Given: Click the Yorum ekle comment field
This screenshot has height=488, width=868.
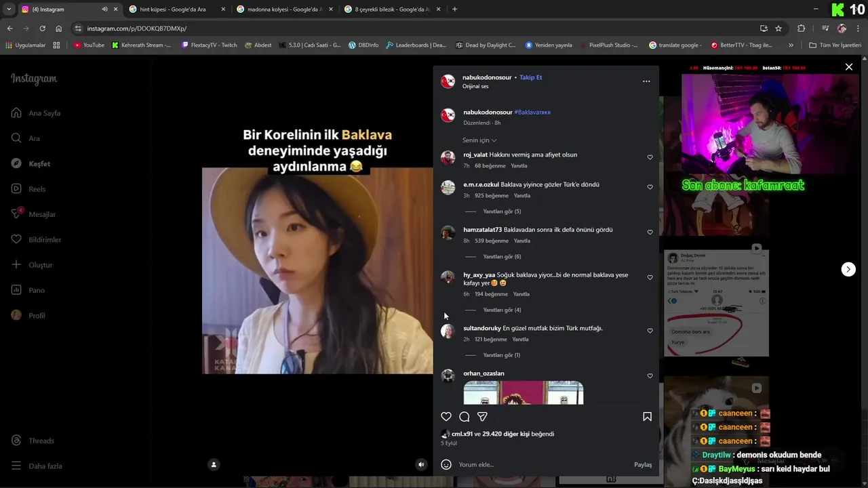Looking at the screenshot, I should pyautogui.click(x=542, y=464).
